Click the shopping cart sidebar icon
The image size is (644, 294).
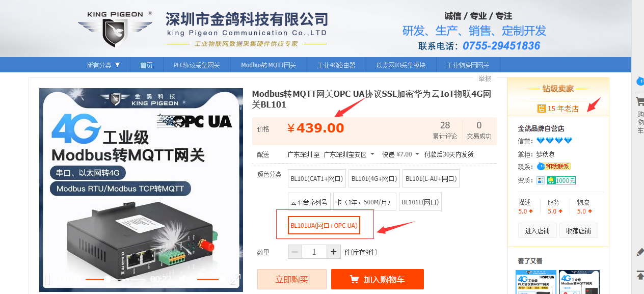pyautogui.click(x=640, y=101)
